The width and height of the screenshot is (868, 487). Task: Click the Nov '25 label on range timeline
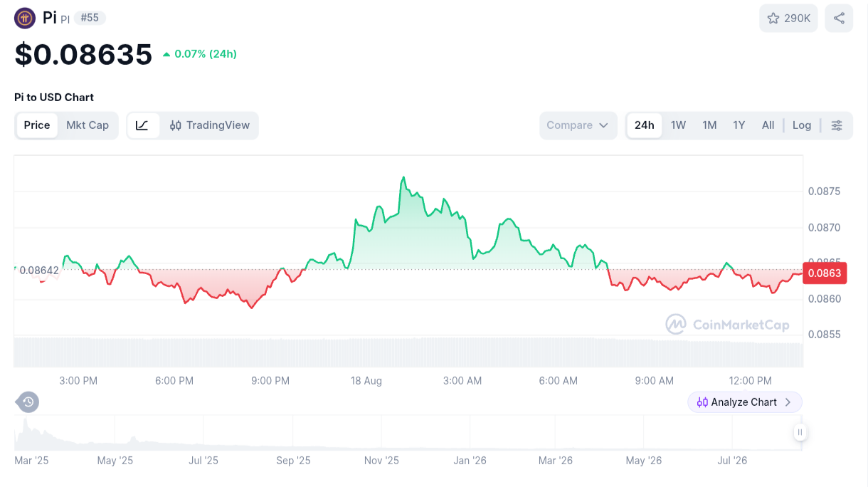381,461
